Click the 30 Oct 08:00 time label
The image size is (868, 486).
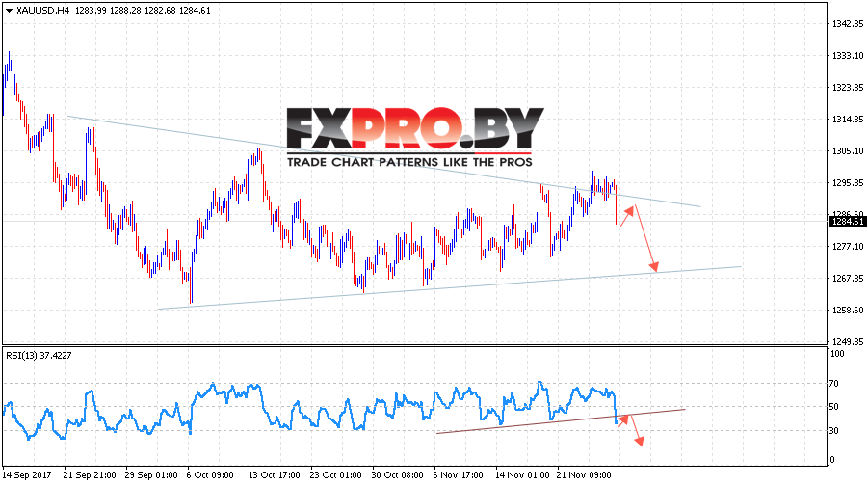coord(397,475)
